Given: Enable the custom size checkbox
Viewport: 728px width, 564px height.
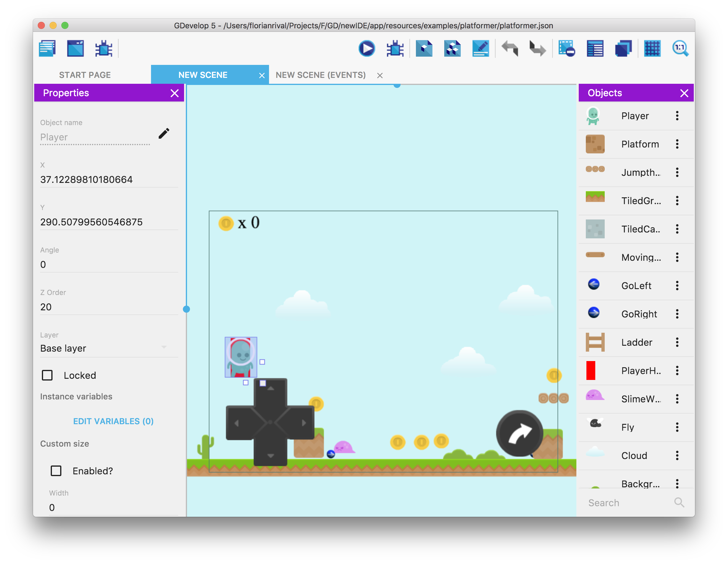Looking at the screenshot, I should click(x=56, y=471).
